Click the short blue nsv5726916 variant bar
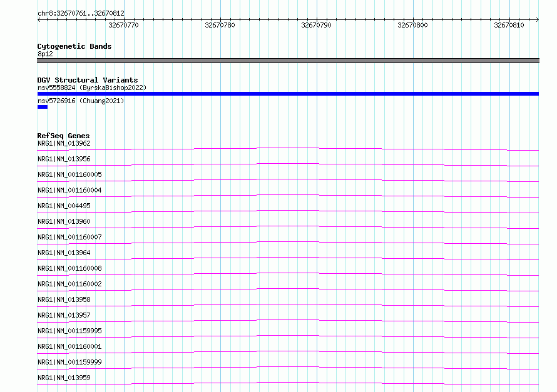Viewport: 557px width, 392px height. pyautogui.click(x=43, y=107)
